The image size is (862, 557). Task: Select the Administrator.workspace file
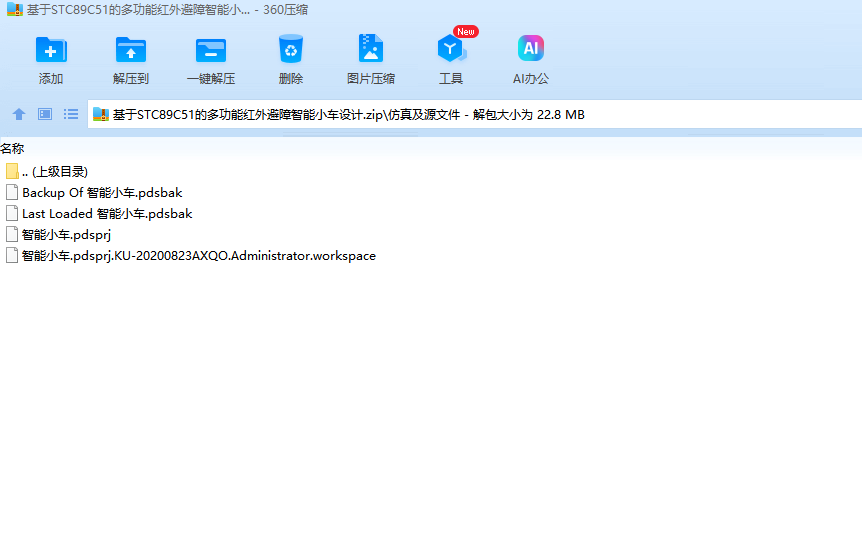pos(191,256)
